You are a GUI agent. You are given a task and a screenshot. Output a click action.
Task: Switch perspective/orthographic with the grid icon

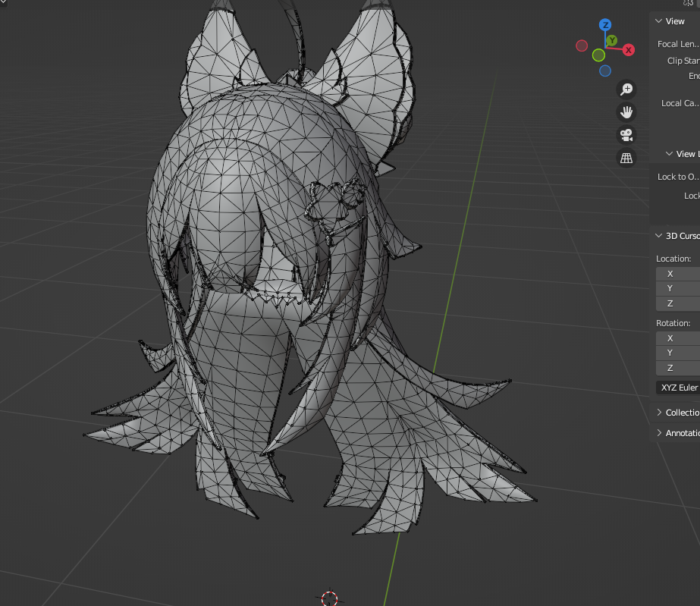[626, 158]
